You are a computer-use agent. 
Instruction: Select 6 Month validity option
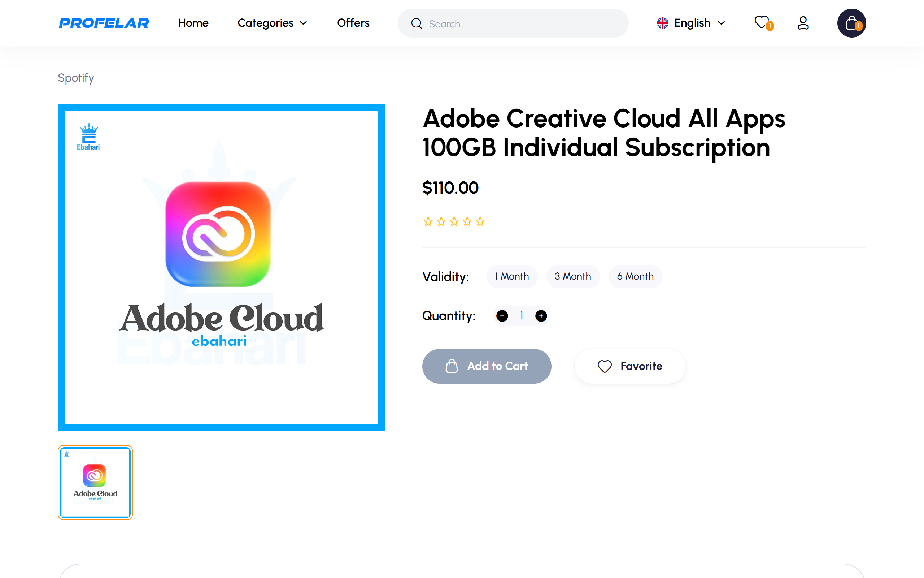[x=635, y=276]
